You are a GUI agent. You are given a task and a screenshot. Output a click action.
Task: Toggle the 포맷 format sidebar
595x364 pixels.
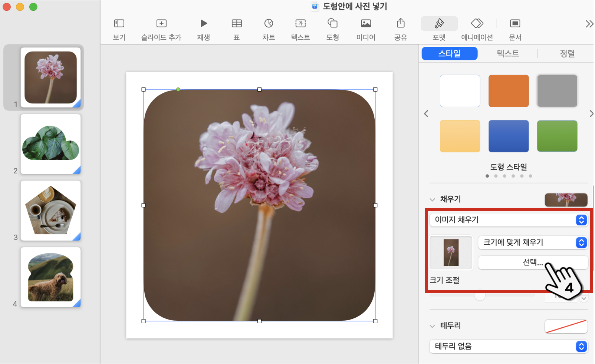click(439, 24)
